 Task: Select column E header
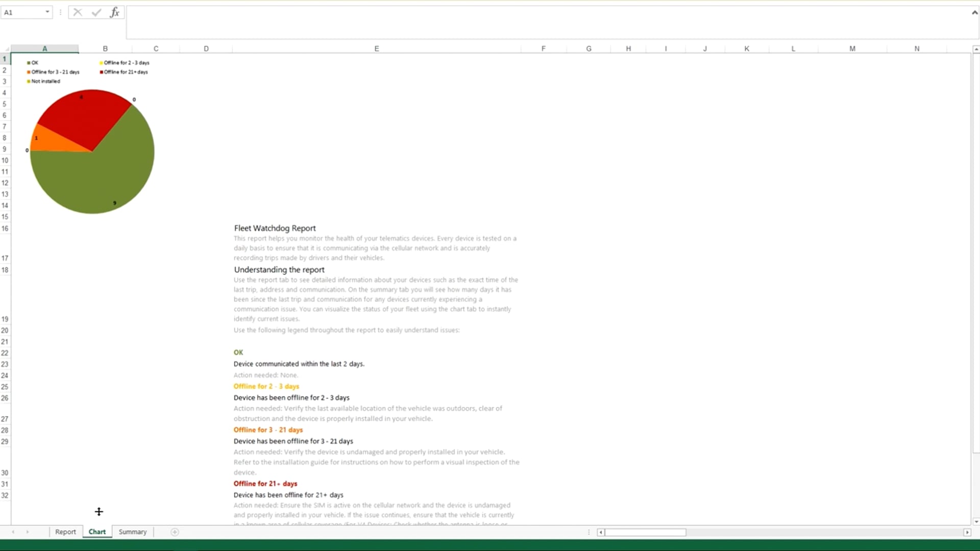377,48
